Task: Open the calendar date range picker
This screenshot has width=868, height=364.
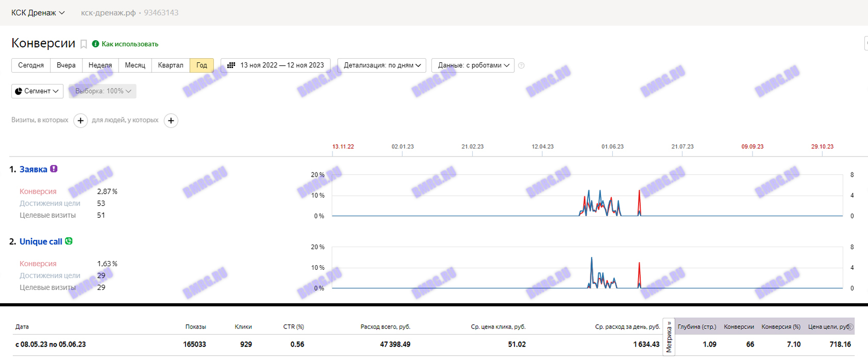Action: (276, 65)
